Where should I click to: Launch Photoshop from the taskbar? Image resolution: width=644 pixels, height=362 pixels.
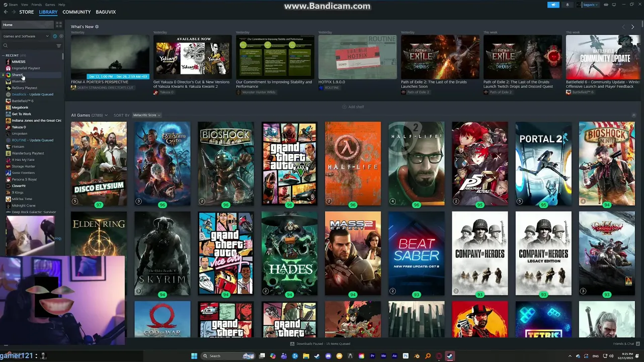(406, 356)
